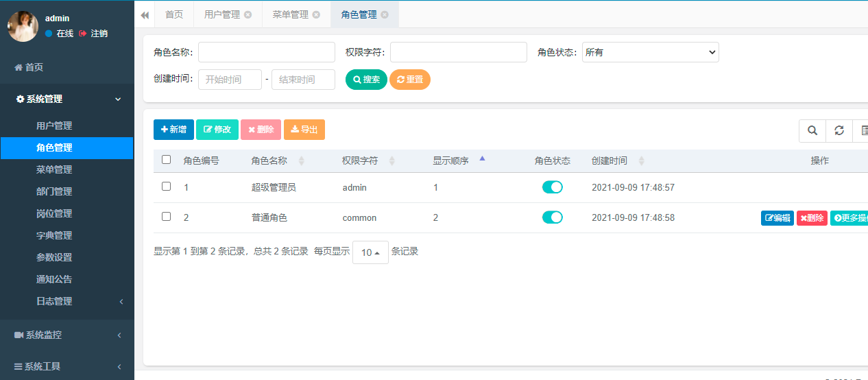The width and height of the screenshot is (868, 380).
Task: Click the 开始时间 date field
Action: coord(230,80)
